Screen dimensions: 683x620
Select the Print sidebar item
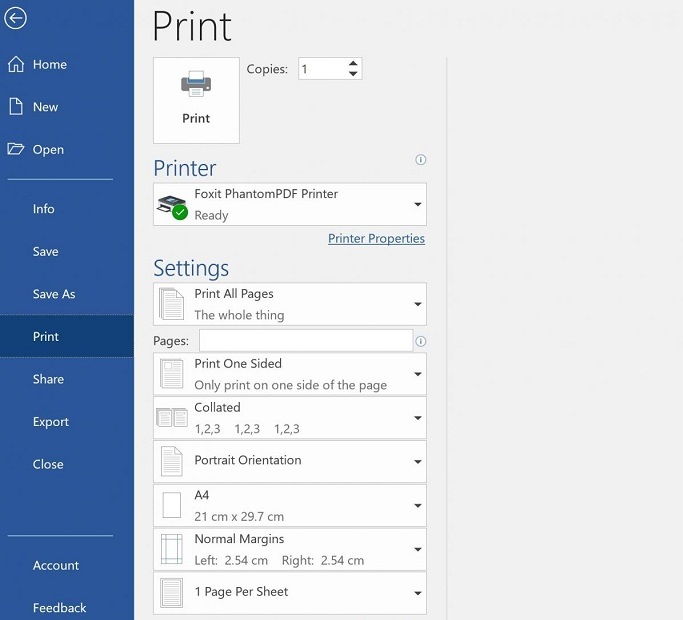pyautogui.click(x=67, y=336)
